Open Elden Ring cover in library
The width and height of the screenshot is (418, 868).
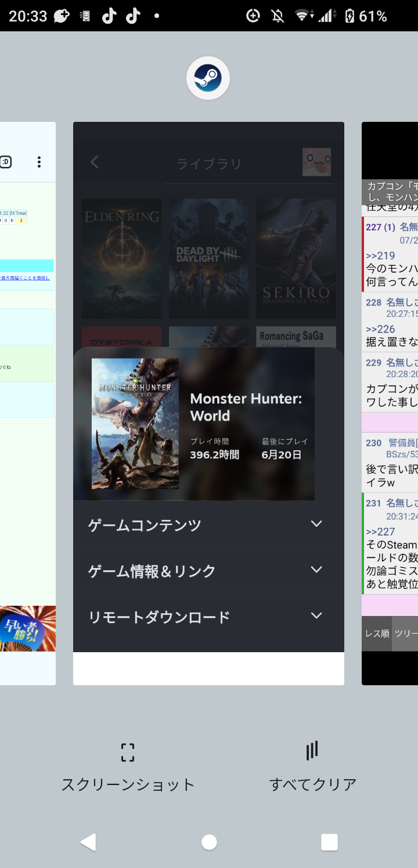tap(121, 259)
